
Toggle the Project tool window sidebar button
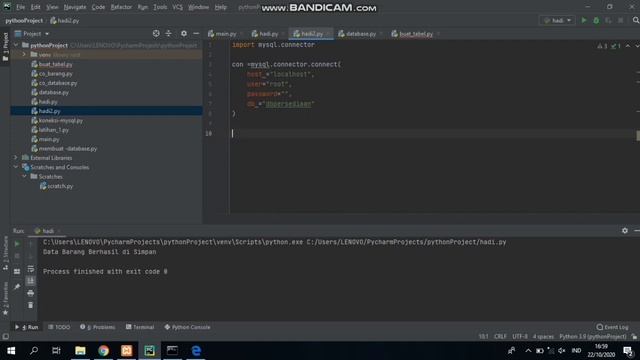click(x=5, y=46)
